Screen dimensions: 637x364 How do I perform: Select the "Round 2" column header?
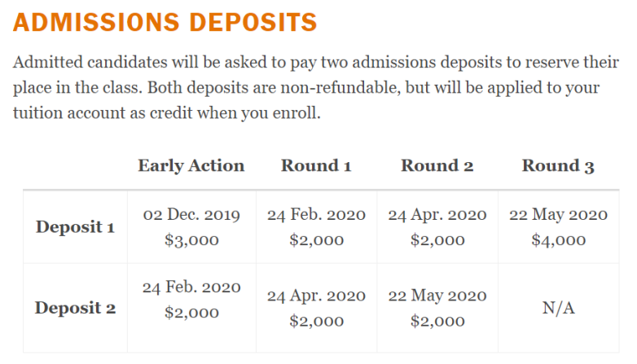tap(437, 166)
